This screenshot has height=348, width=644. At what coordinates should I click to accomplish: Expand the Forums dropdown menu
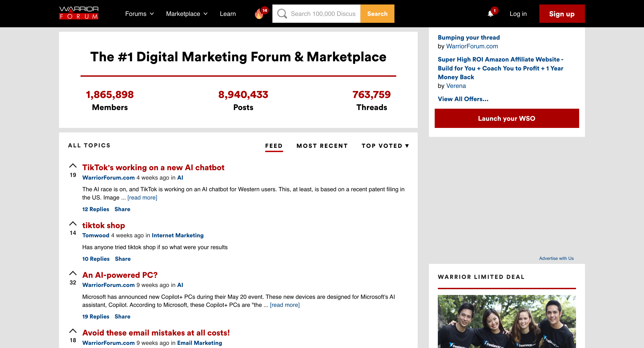coord(139,14)
